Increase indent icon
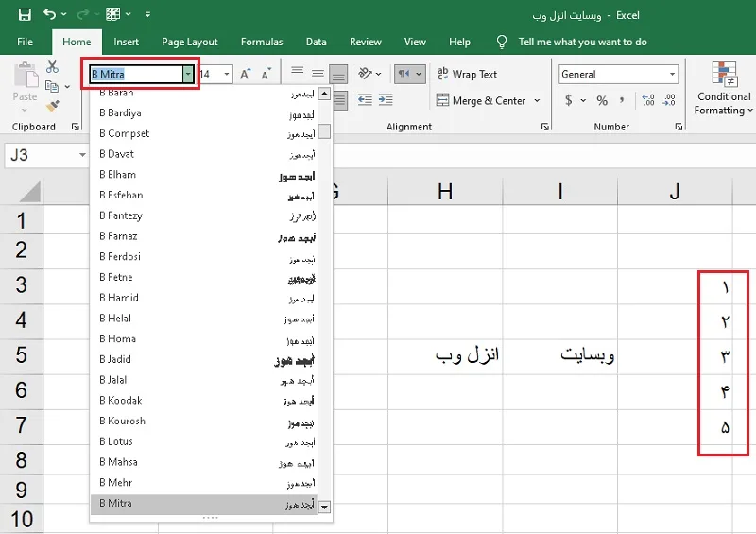The image size is (756, 534). [x=386, y=100]
